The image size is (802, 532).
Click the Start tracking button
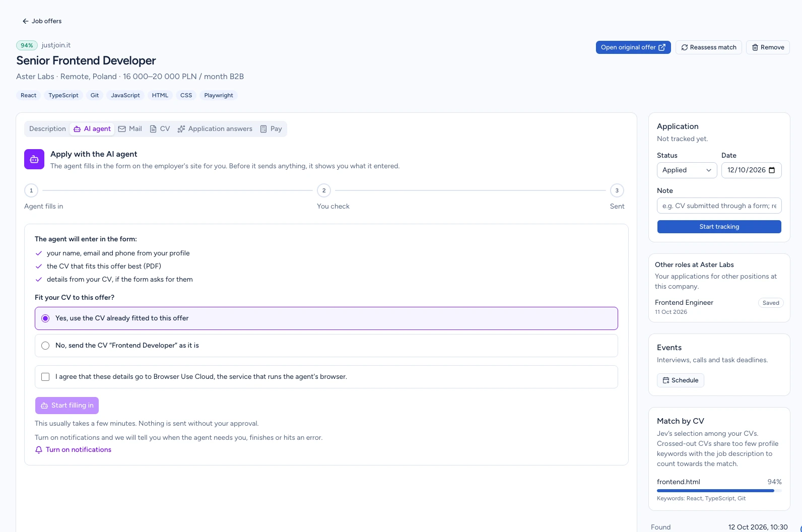point(719,227)
